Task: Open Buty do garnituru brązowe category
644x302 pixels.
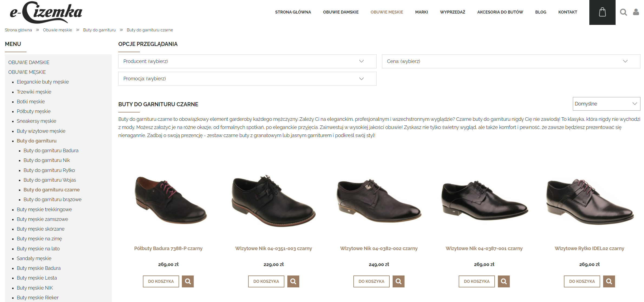Action: 52,199
